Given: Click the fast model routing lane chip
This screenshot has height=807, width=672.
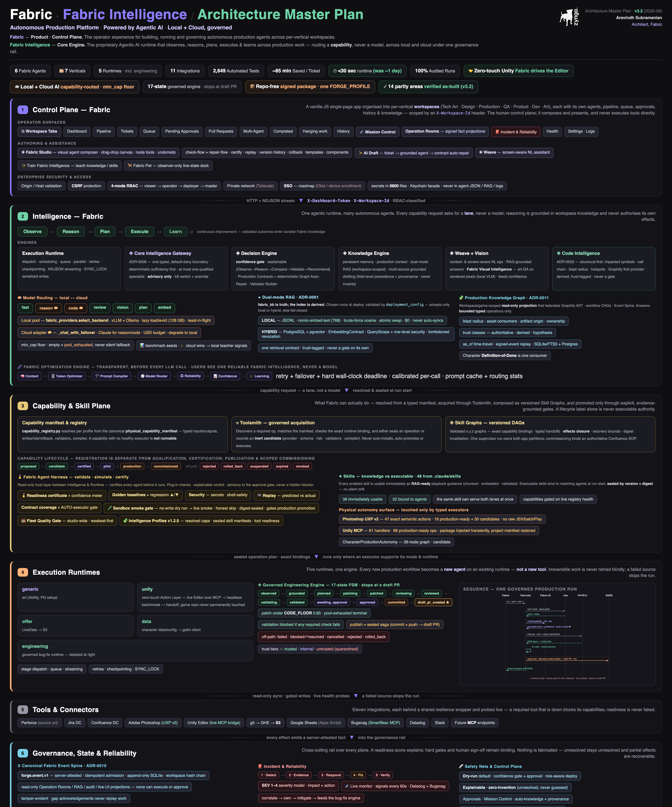Looking at the screenshot, I should coord(25,308).
